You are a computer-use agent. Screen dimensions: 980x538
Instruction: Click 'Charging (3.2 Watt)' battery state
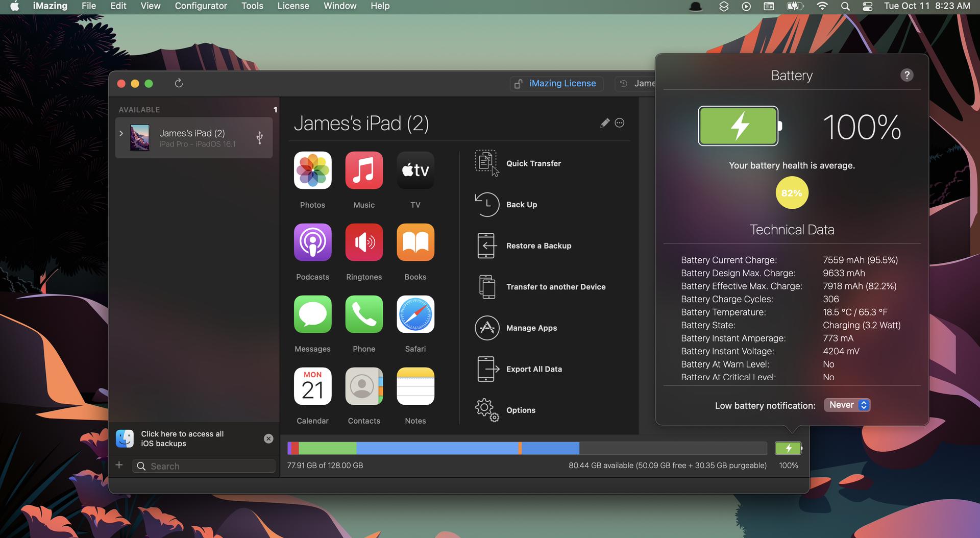(x=862, y=325)
